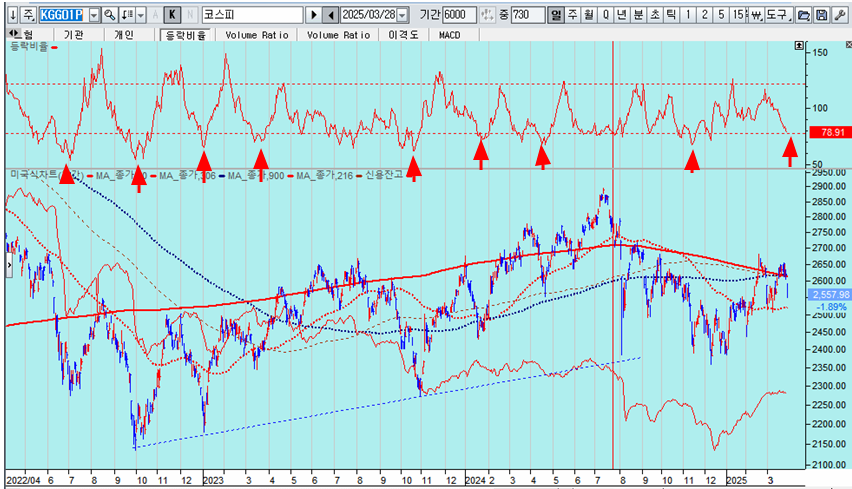Screen dimensions: 852x489
Task: Click the print icon in top toolbar
Action: (x=804, y=15)
